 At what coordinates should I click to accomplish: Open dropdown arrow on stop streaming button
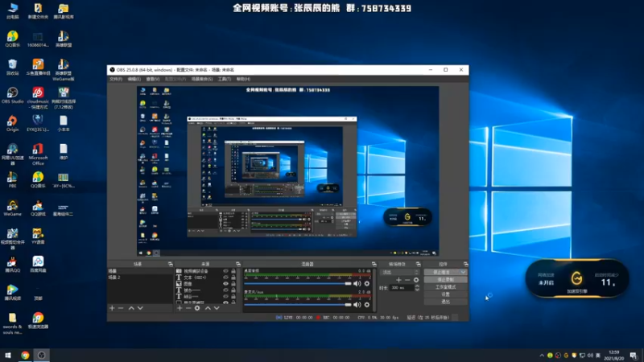463,272
